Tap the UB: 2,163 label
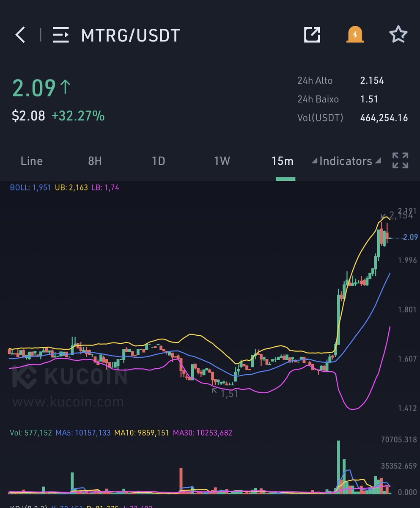 point(71,187)
